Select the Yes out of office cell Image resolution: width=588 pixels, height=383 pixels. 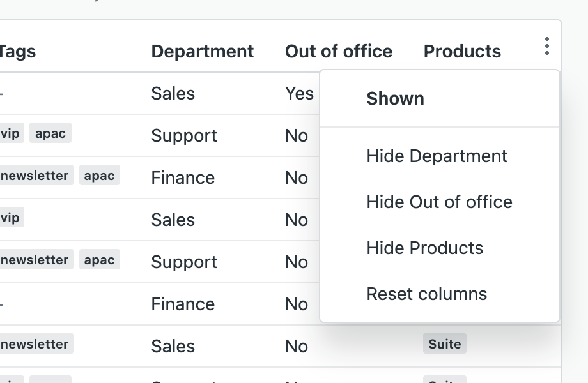(x=299, y=94)
